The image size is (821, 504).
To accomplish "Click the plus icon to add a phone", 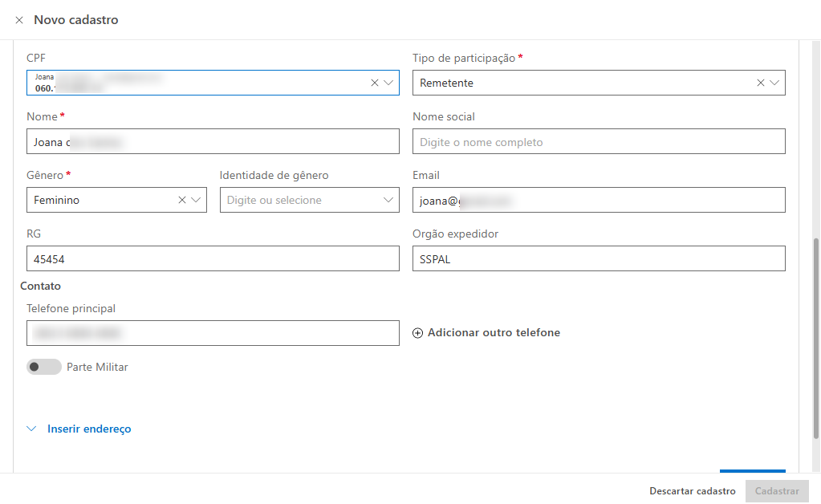I will (x=417, y=333).
